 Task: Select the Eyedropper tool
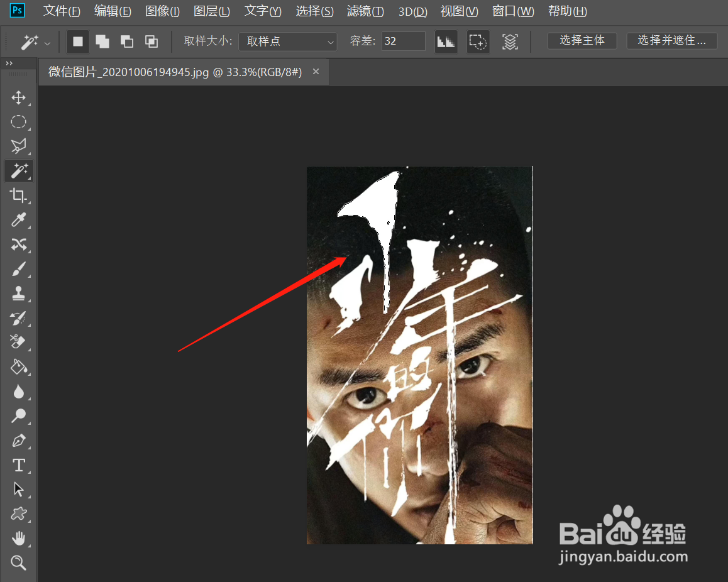[19, 219]
